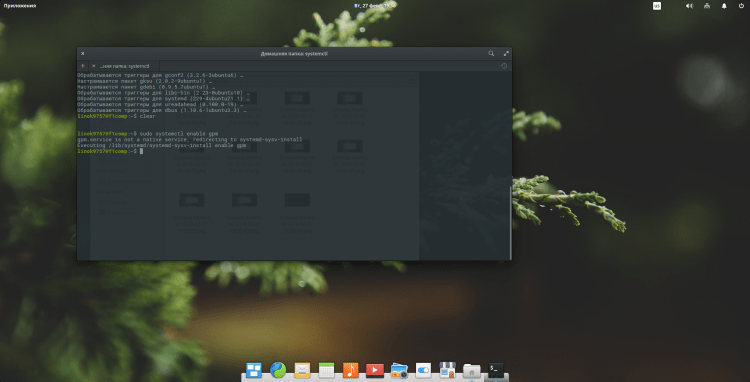This screenshot has width=750, height=382.
Task: Open the 'us' keyboard layout indicator
Action: click(657, 6)
